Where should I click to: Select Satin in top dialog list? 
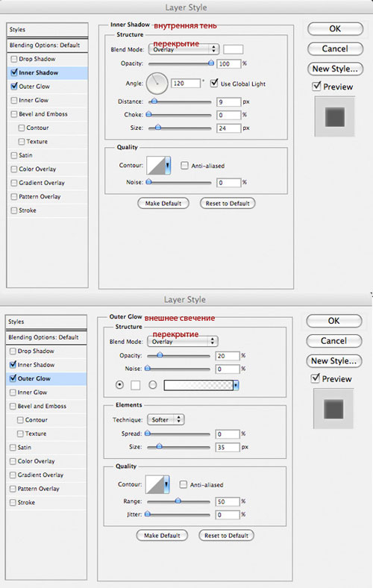coord(25,155)
